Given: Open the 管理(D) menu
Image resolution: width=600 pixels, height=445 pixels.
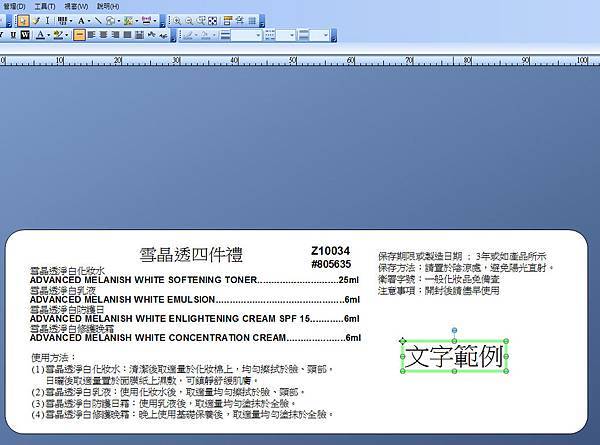Looking at the screenshot, I should click(x=15, y=7).
